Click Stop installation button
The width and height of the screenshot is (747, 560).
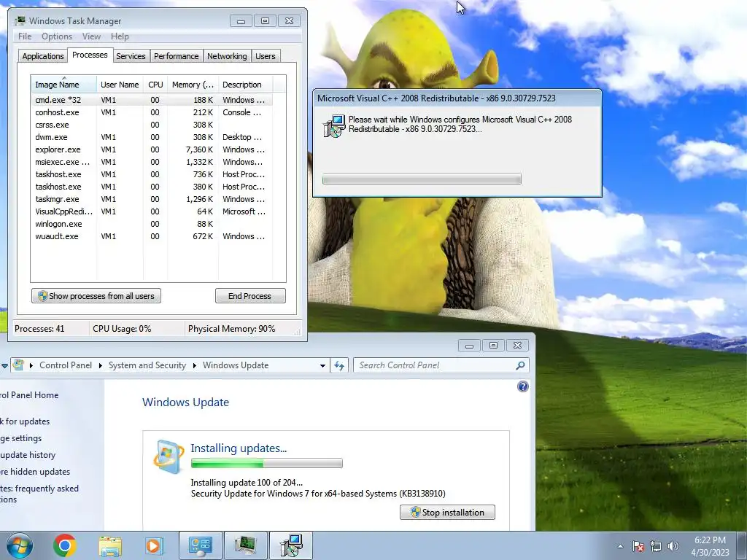447,513
